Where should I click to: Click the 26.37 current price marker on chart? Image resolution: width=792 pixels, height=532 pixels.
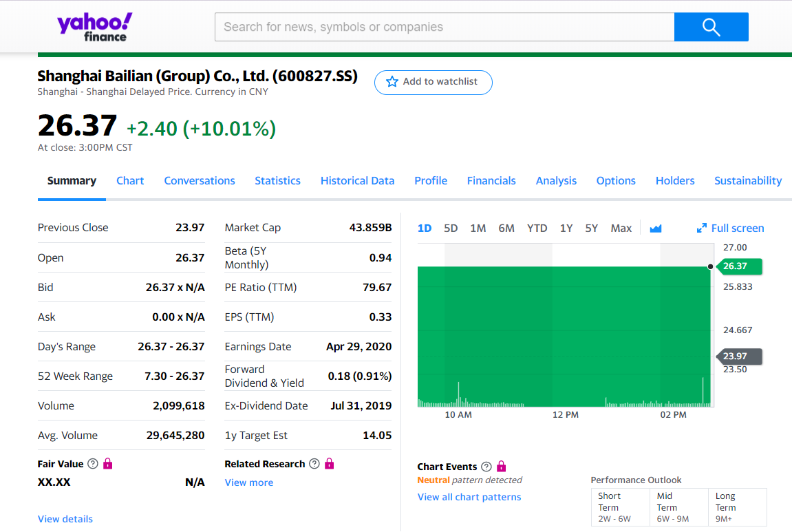click(x=739, y=266)
